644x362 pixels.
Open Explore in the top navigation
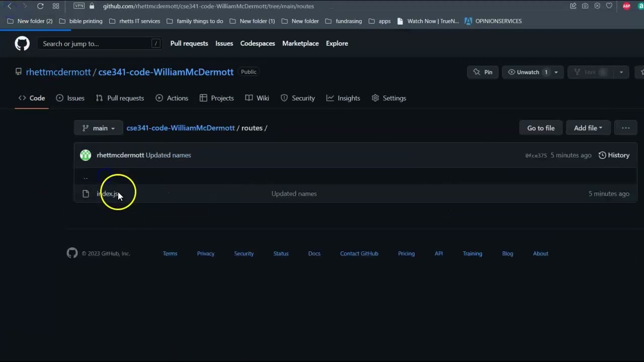337,43
